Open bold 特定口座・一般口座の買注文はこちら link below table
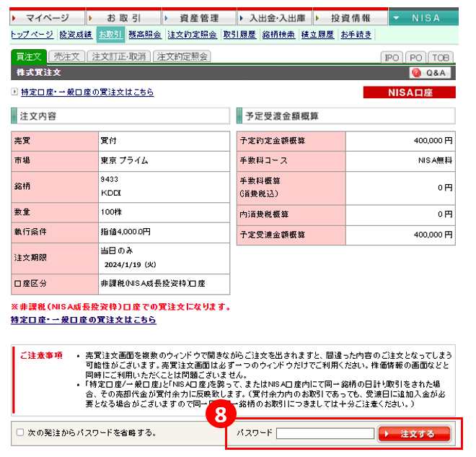476x457 pixels. 84,320
